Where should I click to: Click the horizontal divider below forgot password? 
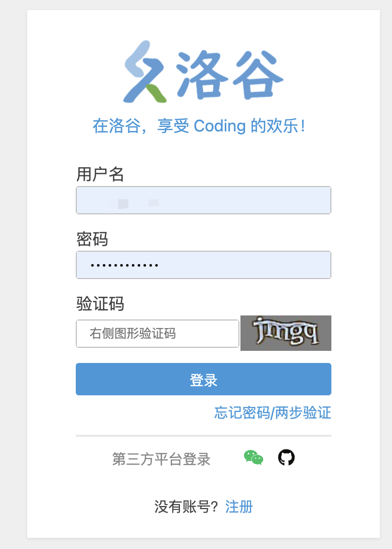[x=204, y=436]
